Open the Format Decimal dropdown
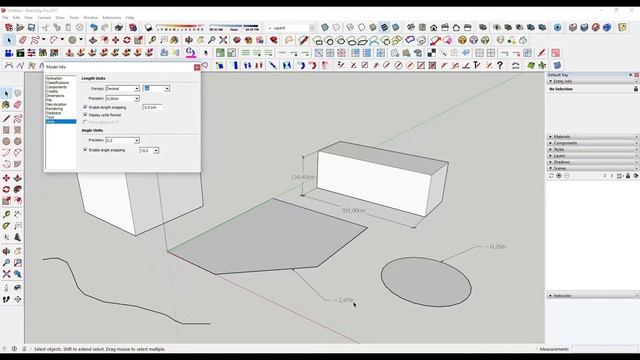640x360 pixels. [122, 89]
